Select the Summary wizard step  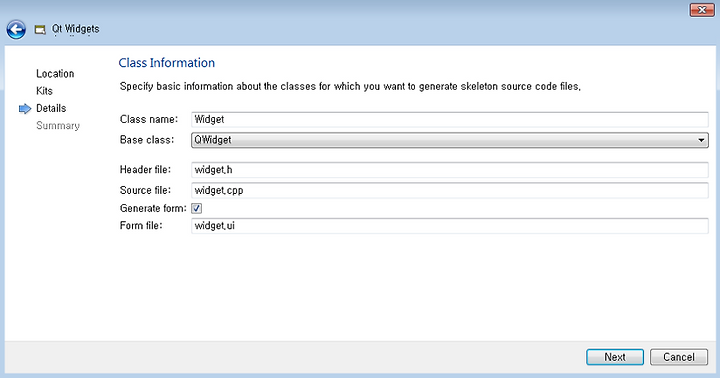tap(58, 126)
